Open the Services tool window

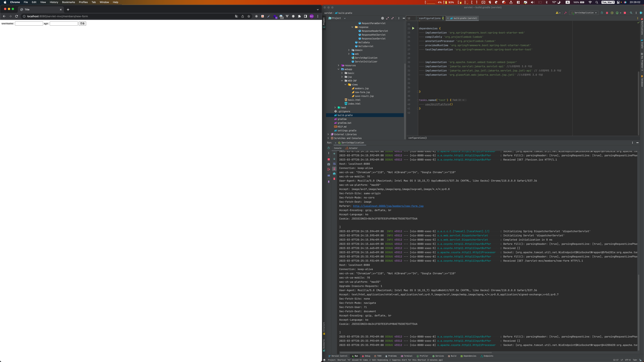coord(438,356)
